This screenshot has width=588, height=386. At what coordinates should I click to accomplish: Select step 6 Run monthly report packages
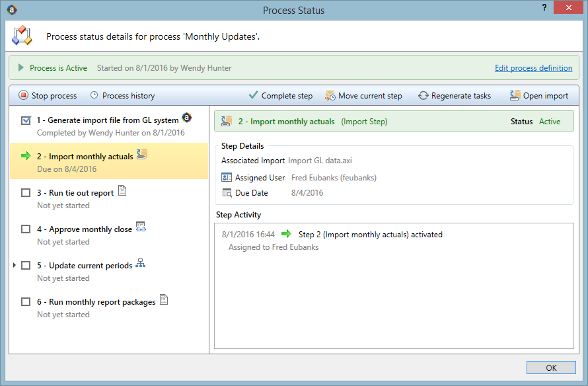(109, 308)
